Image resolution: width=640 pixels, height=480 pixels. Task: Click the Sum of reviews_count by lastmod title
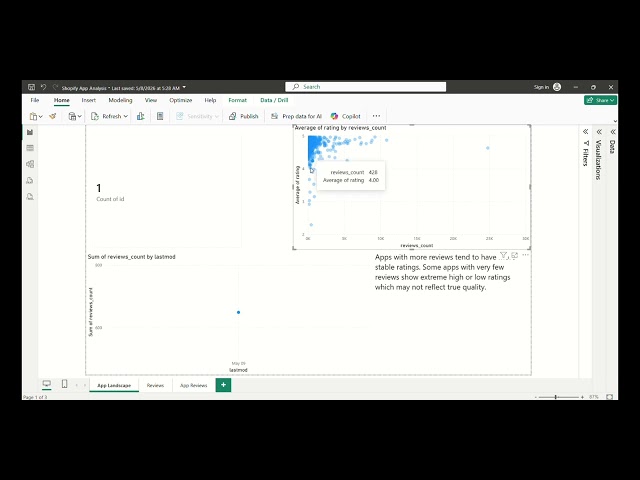[x=131, y=257]
